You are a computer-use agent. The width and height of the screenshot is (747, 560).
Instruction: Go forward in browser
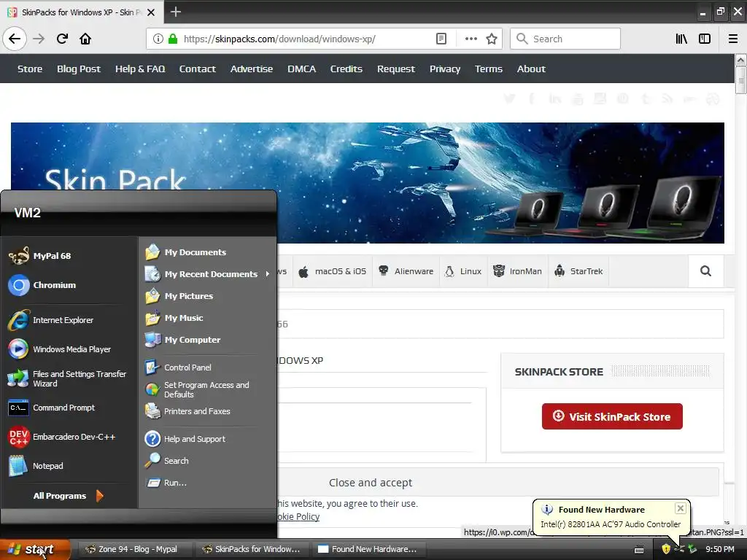pyautogui.click(x=39, y=39)
